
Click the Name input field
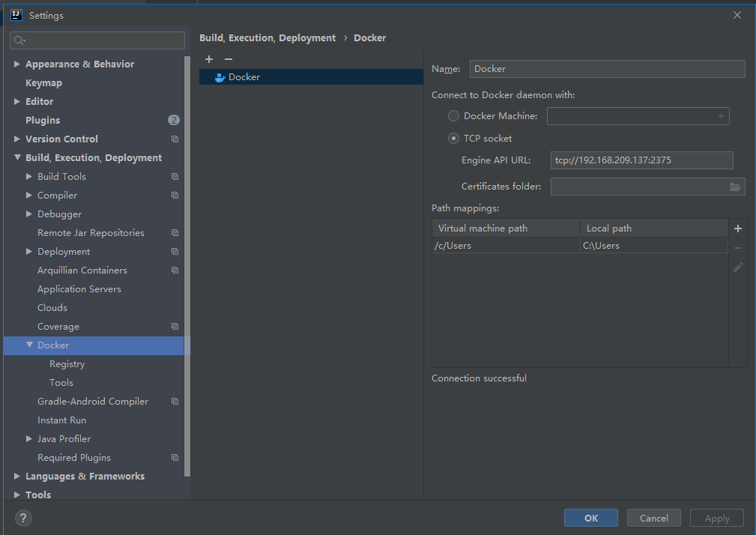(x=607, y=68)
